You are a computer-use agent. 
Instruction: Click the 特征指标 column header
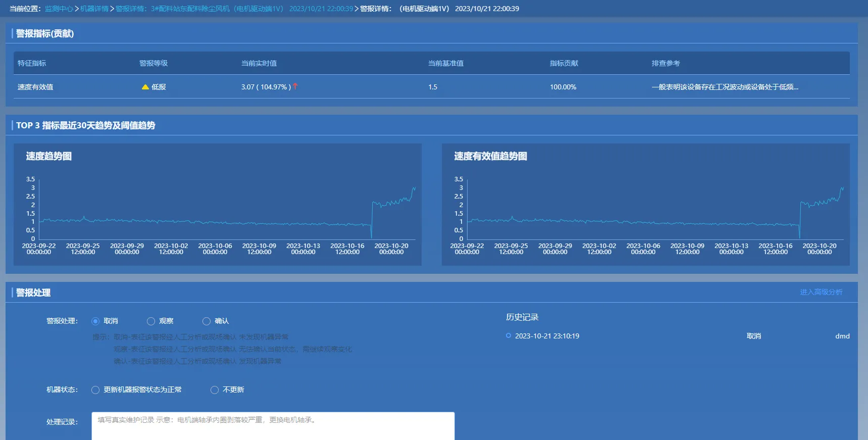32,63
